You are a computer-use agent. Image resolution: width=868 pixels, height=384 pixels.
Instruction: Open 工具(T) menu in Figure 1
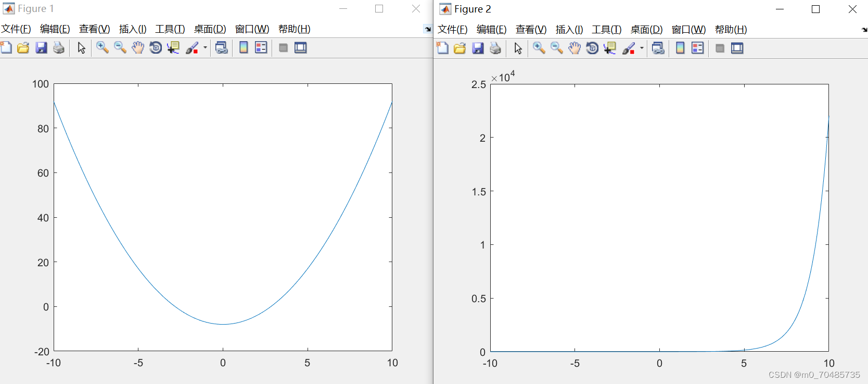(170, 29)
